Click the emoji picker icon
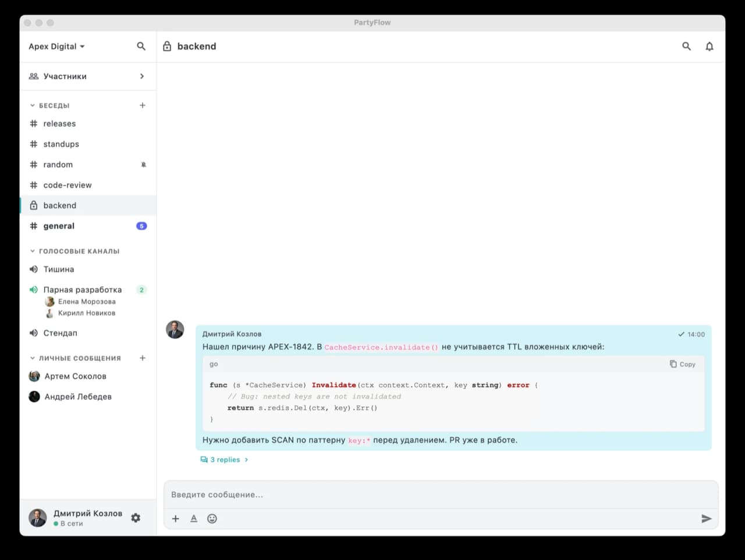The image size is (745, 560). tap(212, 519)
